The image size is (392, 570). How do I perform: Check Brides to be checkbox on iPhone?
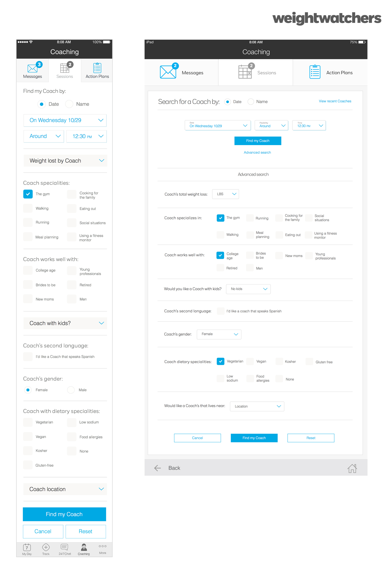tap(28, 285)
